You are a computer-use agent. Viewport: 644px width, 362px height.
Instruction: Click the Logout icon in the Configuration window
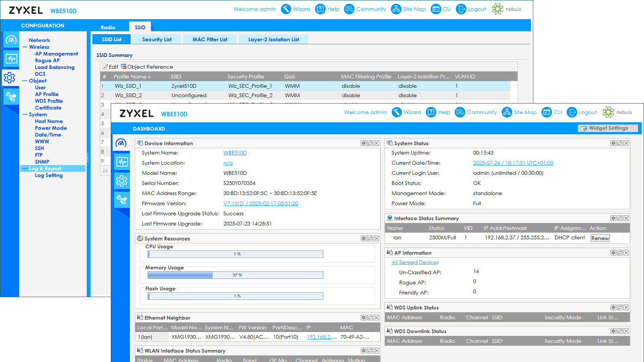tap(461, 9)
